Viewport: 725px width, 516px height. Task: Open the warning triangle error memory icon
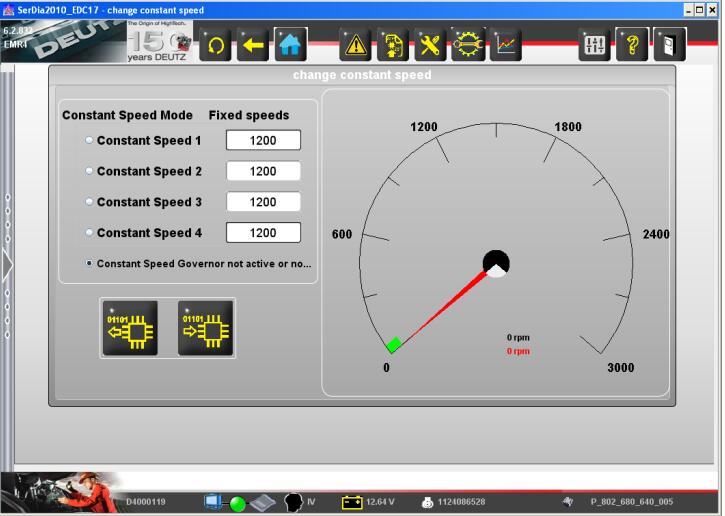355,45
